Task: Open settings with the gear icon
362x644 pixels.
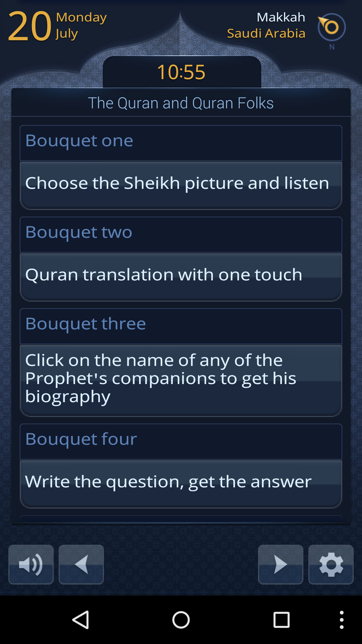Action: (331, 565)
